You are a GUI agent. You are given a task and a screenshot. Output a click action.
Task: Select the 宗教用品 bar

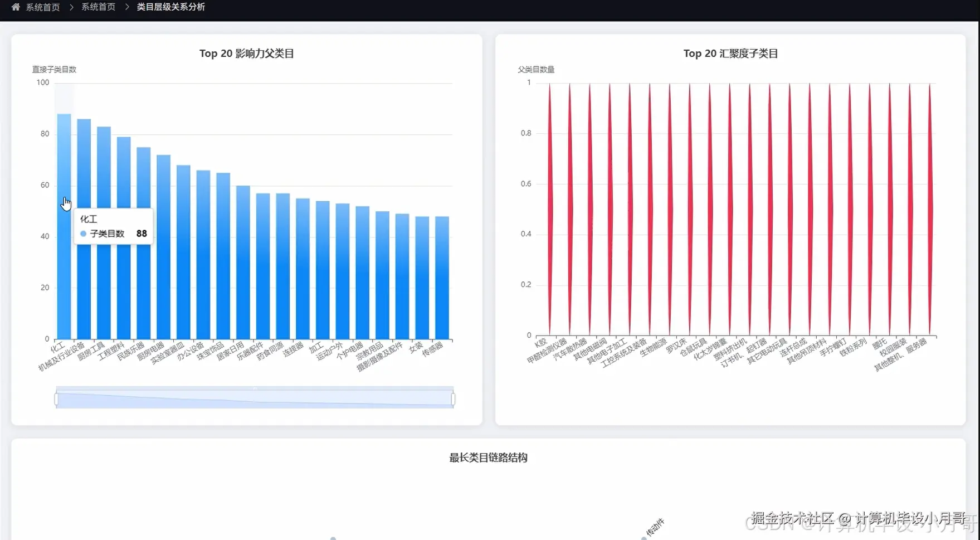pos(382,275)
